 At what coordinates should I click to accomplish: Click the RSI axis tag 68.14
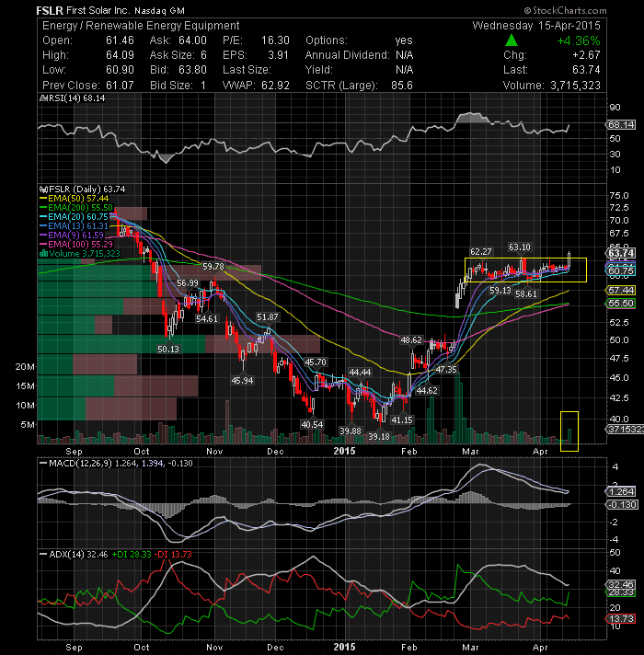coord(621,125)
